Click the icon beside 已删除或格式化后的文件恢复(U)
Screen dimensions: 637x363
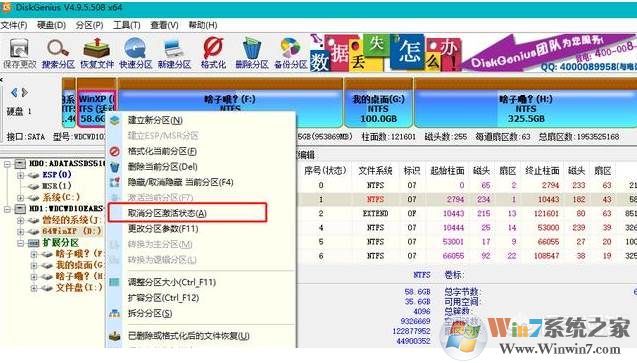click(x=115, y=336)
